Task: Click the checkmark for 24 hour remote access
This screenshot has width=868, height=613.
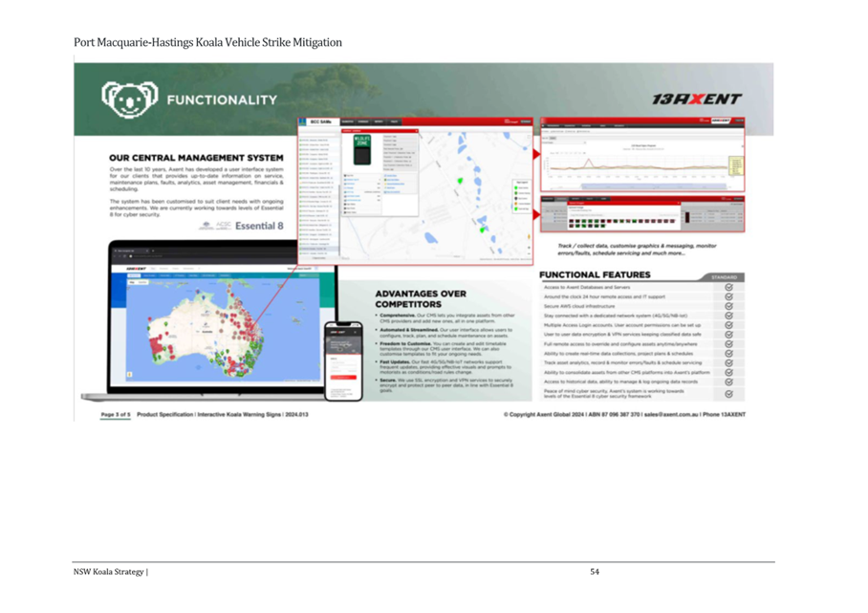Action: pos(728,296)
